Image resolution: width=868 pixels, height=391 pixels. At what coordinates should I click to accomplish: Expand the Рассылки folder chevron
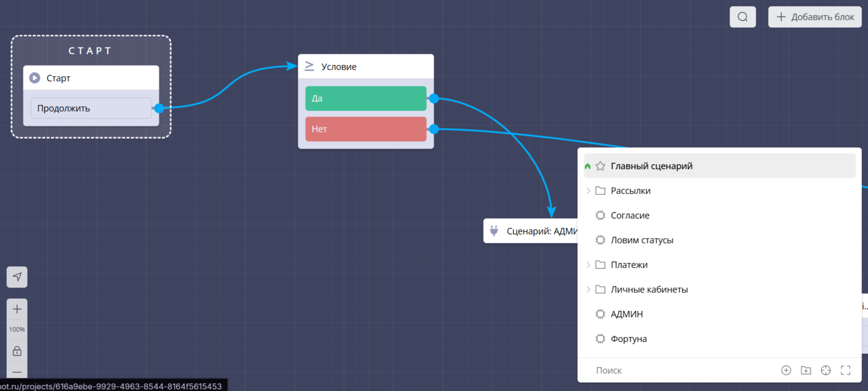click(588, 191)
